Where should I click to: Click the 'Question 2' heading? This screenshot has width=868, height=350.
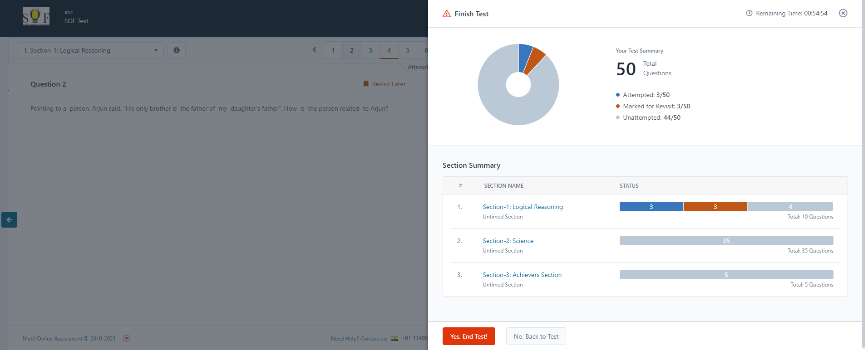(x=48, y=84)
